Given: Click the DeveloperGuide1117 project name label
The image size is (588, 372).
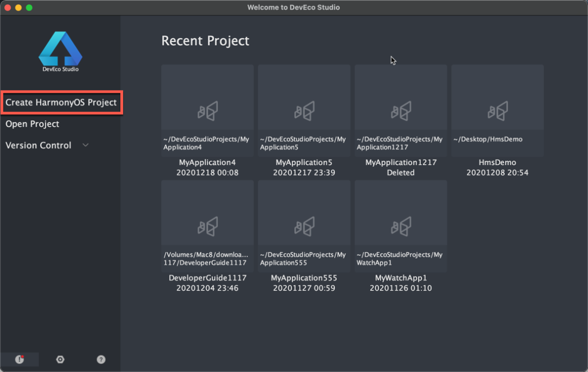Looking at the screenshot, I should [x=207, y=278].
